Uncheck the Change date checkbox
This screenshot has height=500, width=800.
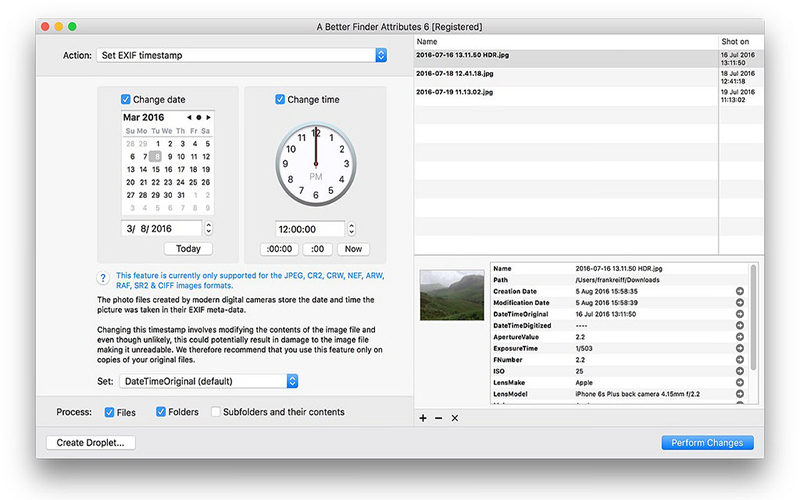pos(126,99)
